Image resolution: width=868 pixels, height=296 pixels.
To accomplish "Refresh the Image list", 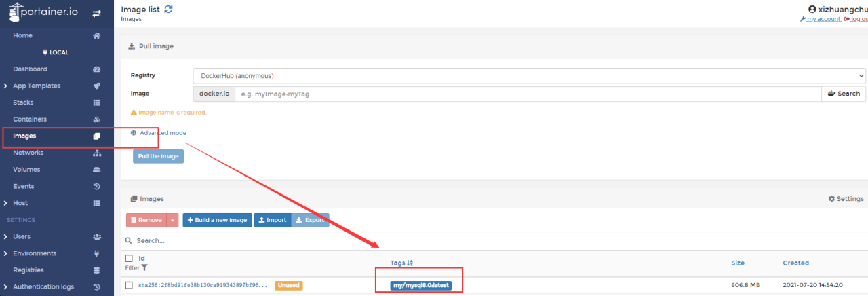I will 168,10.
